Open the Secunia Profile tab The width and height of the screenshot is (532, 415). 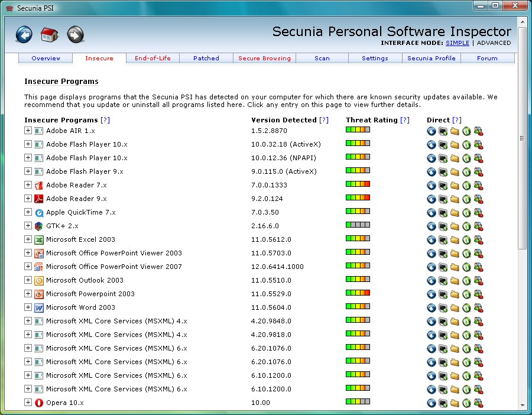[x=432, y=59]
